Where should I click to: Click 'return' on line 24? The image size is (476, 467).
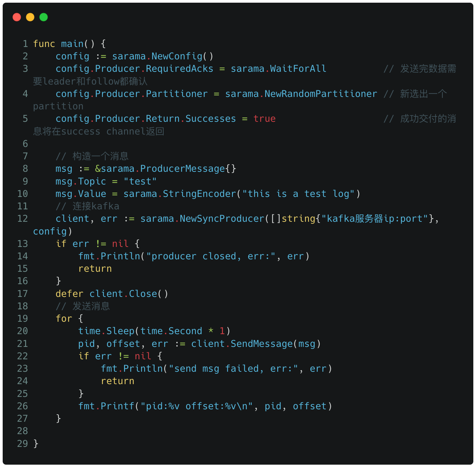pyautogui.click(x=118, y=381)
